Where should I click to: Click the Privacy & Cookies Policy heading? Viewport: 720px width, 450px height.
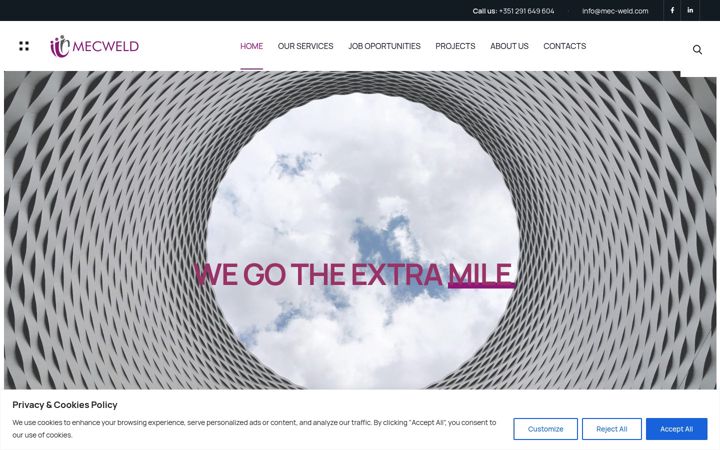pyautogui.click(x=65, y=405)
